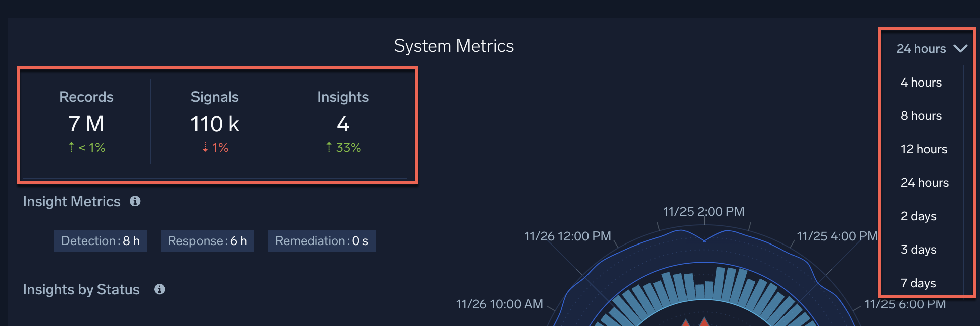The width and height of the screenshot is (980, 326).
Task: Select the 2 days time range
Action: [918, 216]
